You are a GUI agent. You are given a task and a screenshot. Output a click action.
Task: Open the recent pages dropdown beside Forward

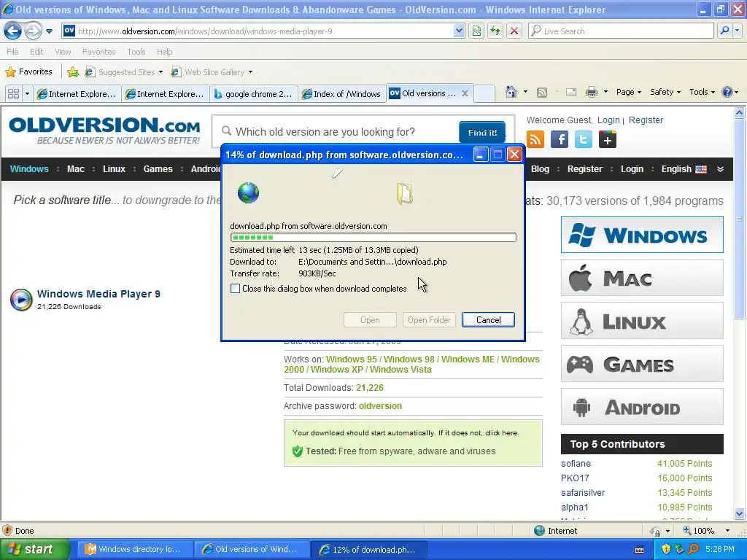tap(49, 32)
